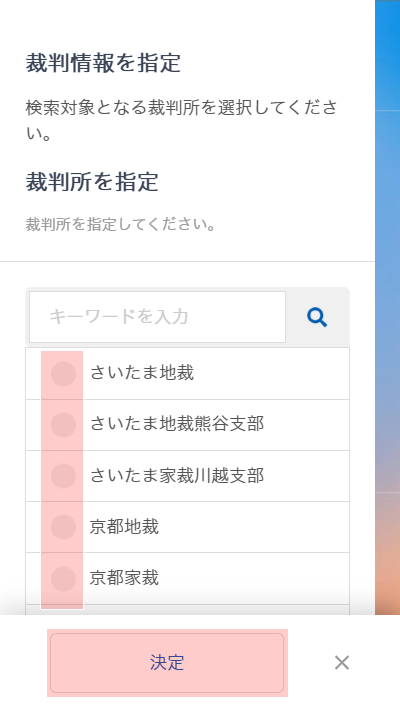
Task: Click the partially visible row below 京都家裁
Action: [x=187, y=609]
